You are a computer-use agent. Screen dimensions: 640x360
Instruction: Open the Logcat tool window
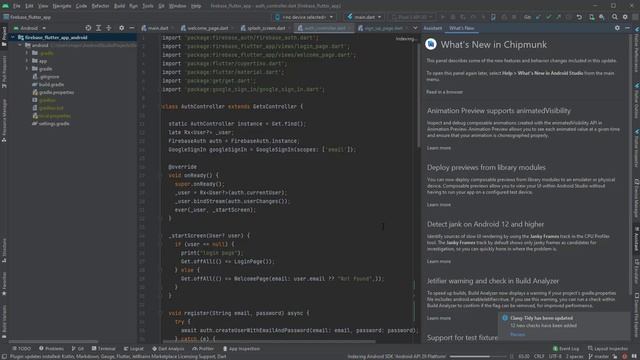pyautogui.click(x=133, y=349)
